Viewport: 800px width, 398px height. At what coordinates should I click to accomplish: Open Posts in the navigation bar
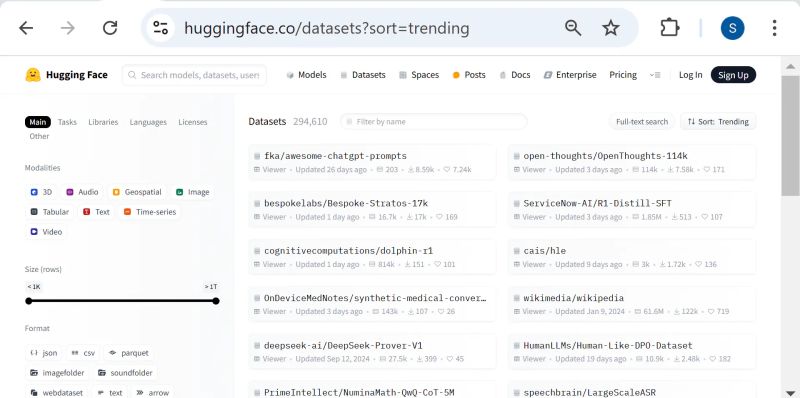(x=469, y=75)
